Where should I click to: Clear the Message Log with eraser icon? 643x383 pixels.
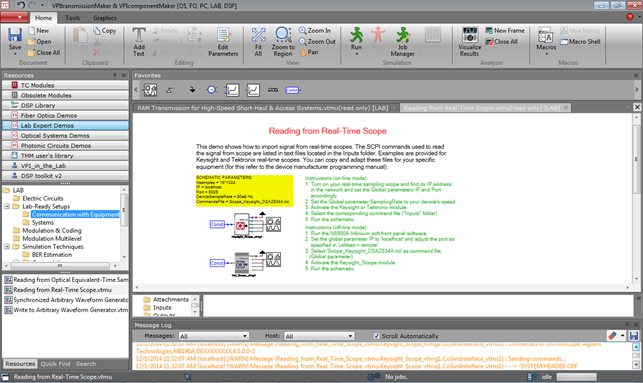(x=612, y=336)
